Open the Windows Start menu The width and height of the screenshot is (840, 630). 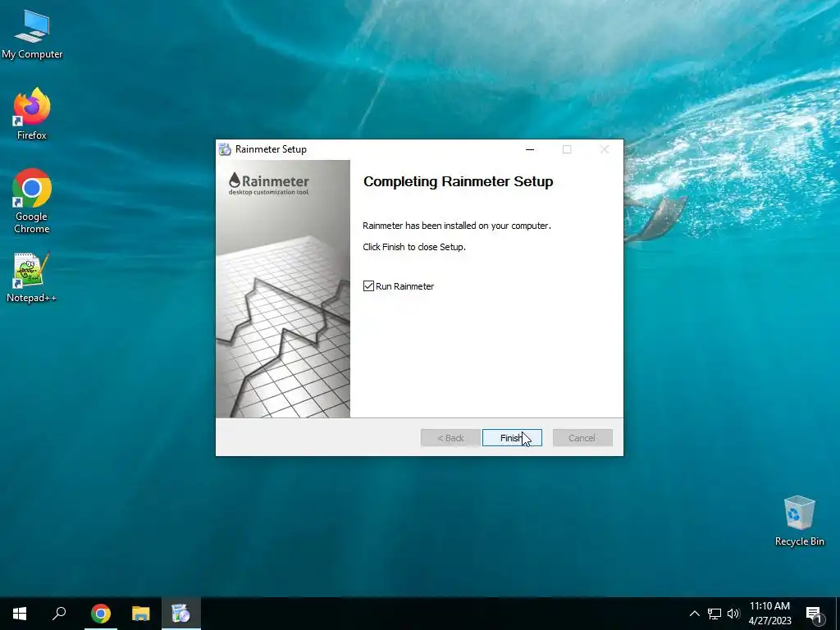(x=20, y=614)
